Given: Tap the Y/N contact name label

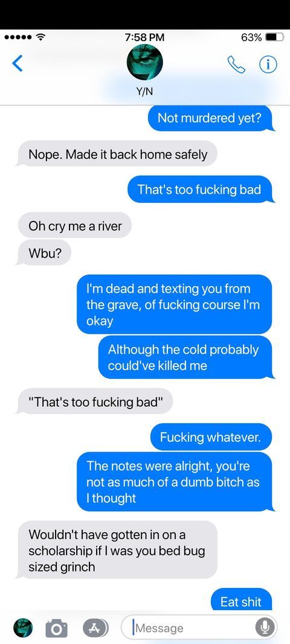Looking at the screenshot, I should 145,91.
